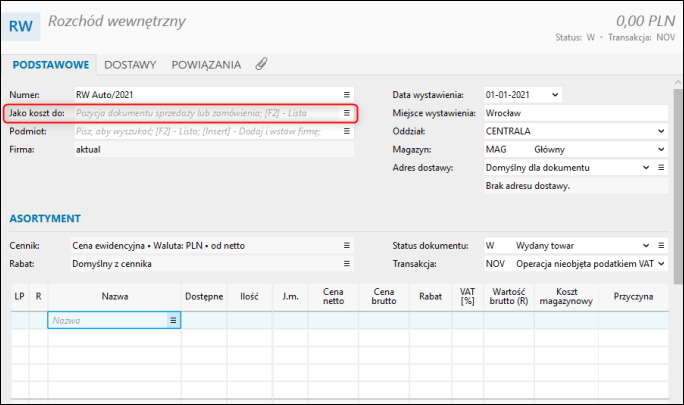Click the Firma field showing aktual
The width and height of the screenshot is (684, 405).
pyautogui.click(x=214, y=150)
